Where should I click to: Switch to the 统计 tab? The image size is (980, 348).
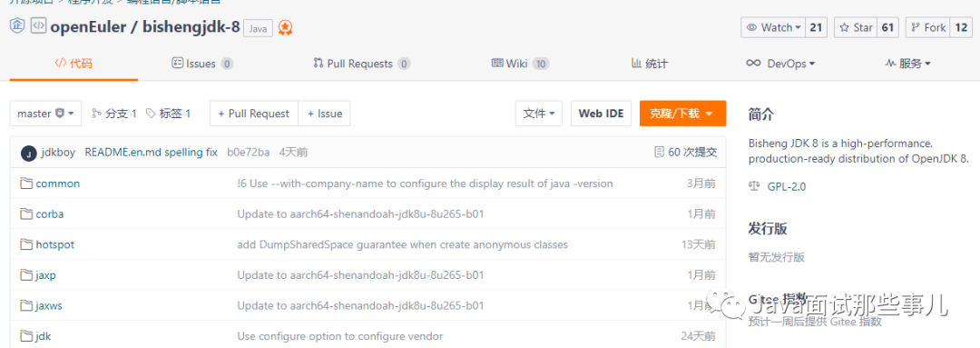[x=650, y=64]
